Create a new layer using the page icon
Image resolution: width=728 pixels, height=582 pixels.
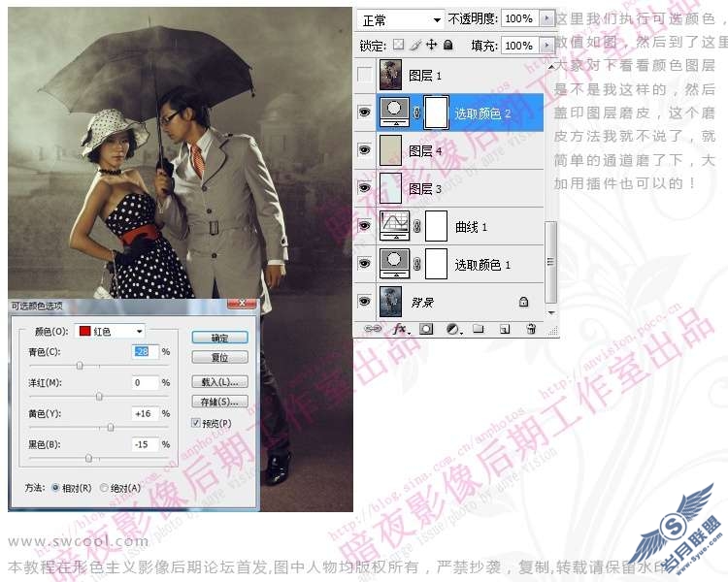coord(505,329)
